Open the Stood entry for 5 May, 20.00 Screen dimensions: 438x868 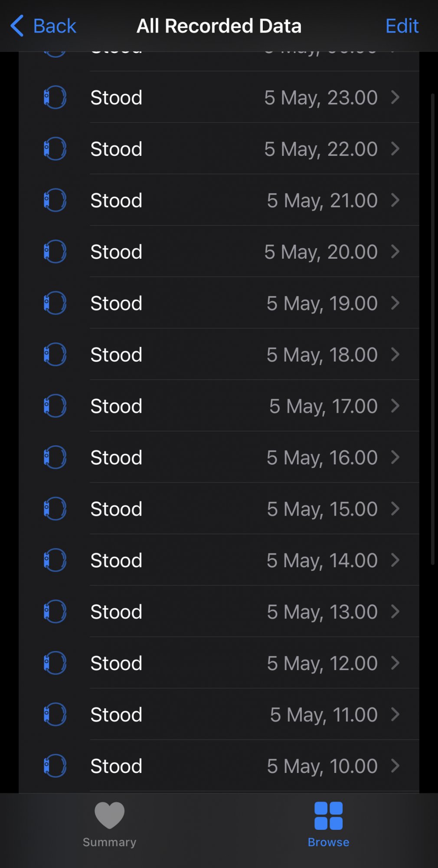(219, 252)
